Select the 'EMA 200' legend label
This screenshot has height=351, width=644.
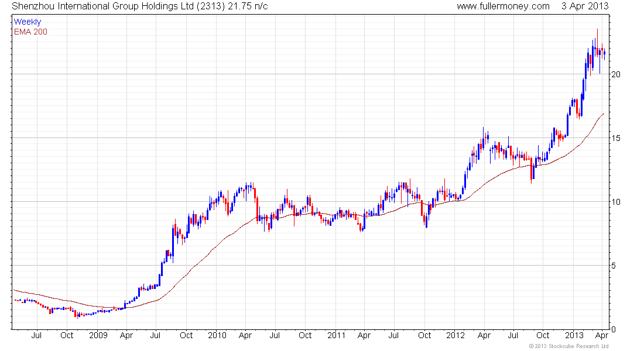30,32
